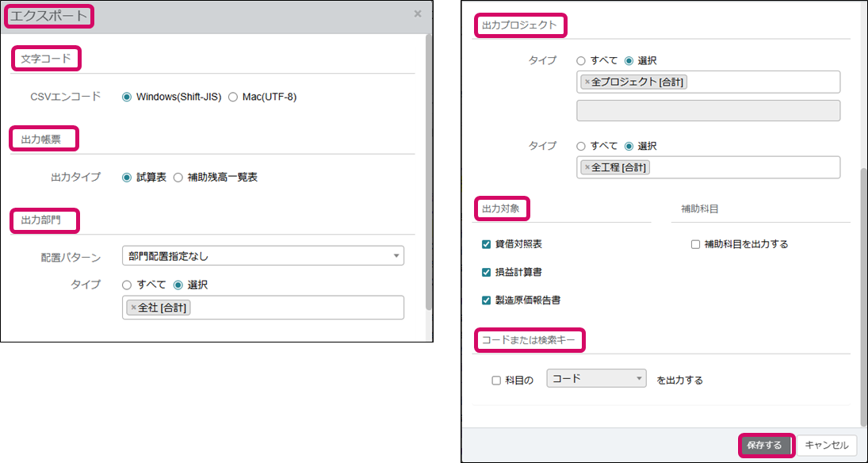
Task: Remove the 全プロジェクト [合計] tag
Action: click(x=587, y=82)
